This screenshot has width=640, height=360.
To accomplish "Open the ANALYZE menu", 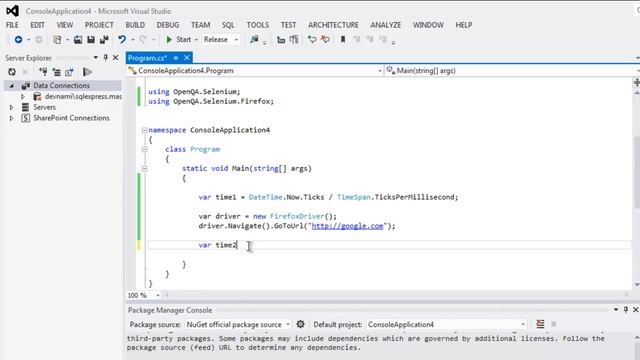I will click(386, 25).
